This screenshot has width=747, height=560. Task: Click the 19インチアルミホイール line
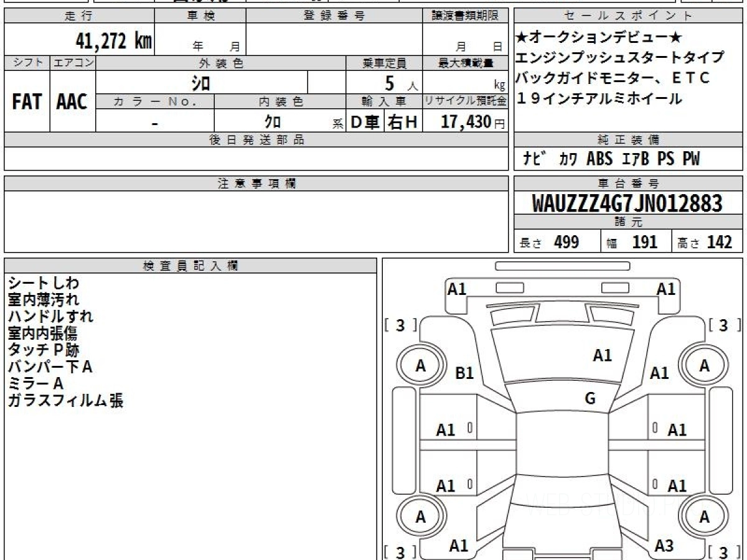click(x=598, y=98)
